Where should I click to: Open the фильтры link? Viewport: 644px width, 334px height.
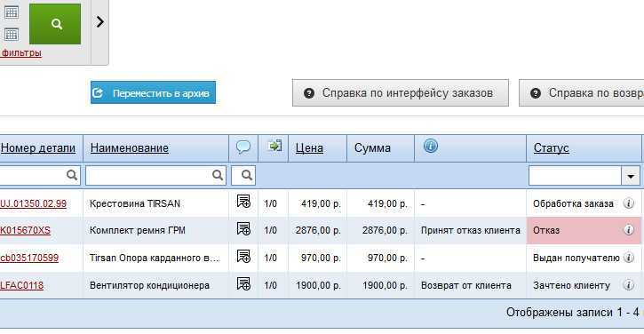coord(22,52)
